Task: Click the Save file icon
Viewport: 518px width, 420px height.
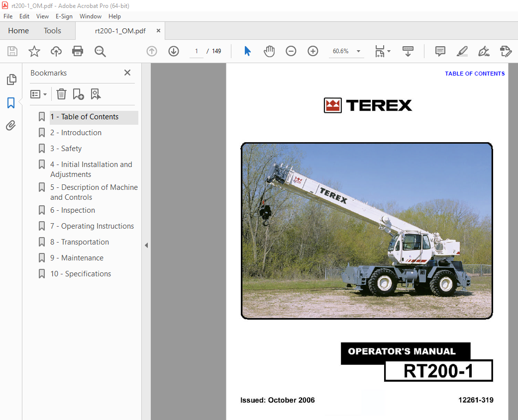Action: click(12, 51)
